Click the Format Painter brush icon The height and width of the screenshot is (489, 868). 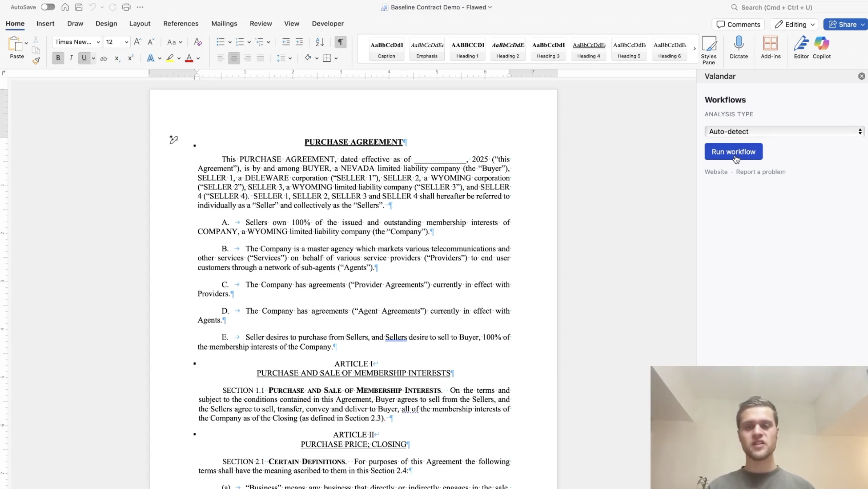36,61
